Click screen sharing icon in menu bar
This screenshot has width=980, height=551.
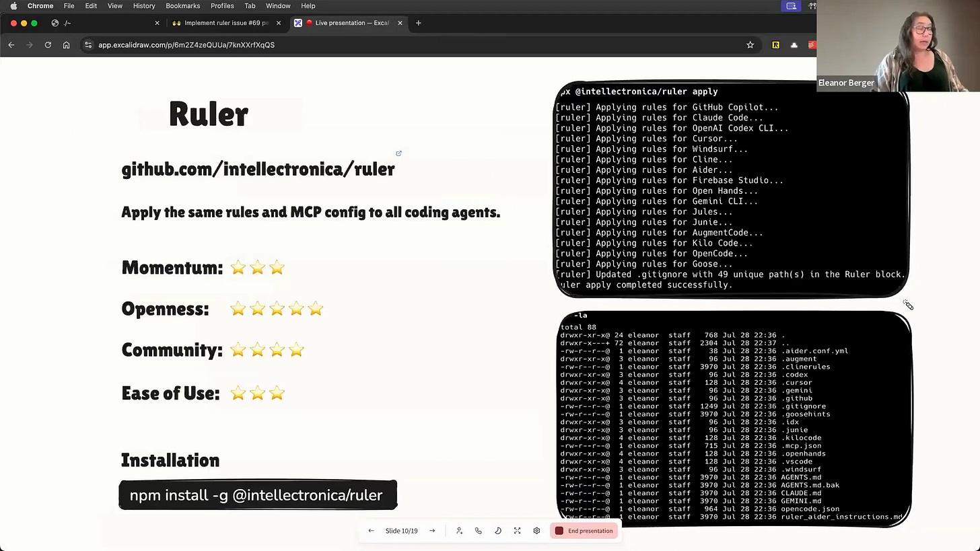click(792, 6)
